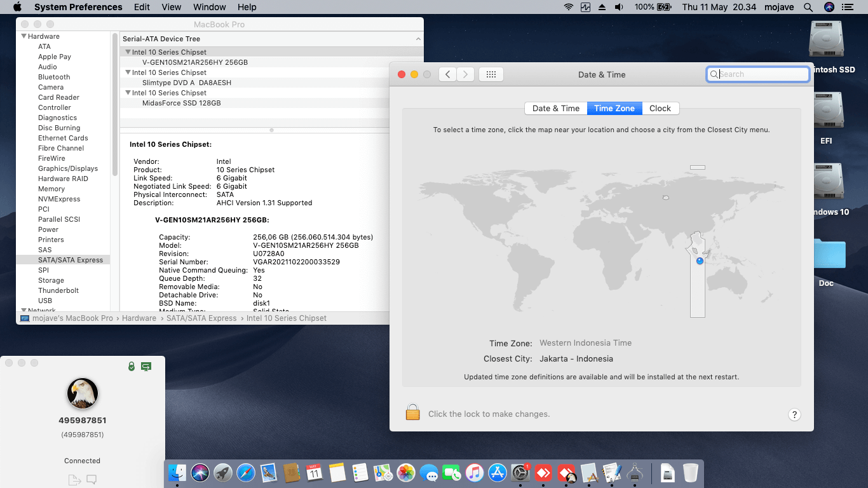This screenshot has height=488, width=868.
Task: Open Mail stamp icon in Dock
Action: [x=269, y=473]
